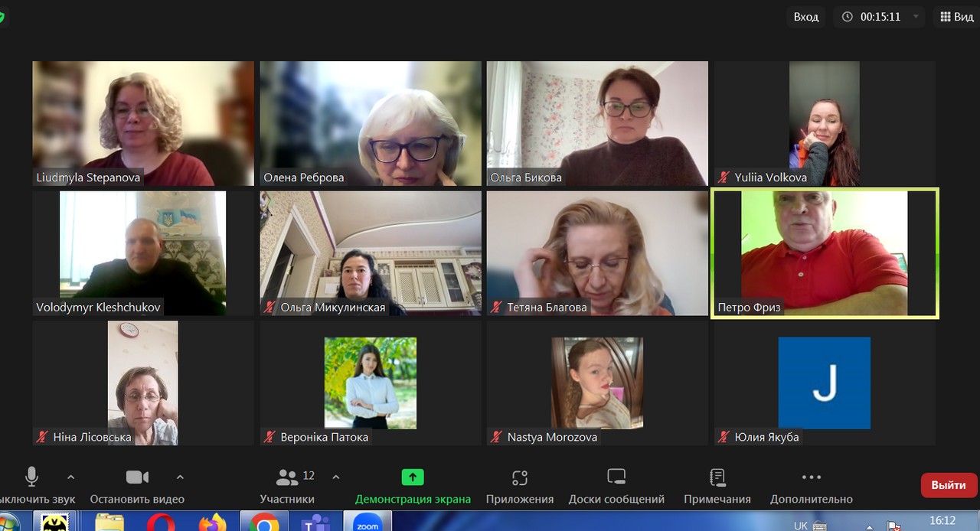Image resolution: width=980 pixels, height=531 pixels.
Task: Open the Приложения apps icon
Action: click(519, 485)
